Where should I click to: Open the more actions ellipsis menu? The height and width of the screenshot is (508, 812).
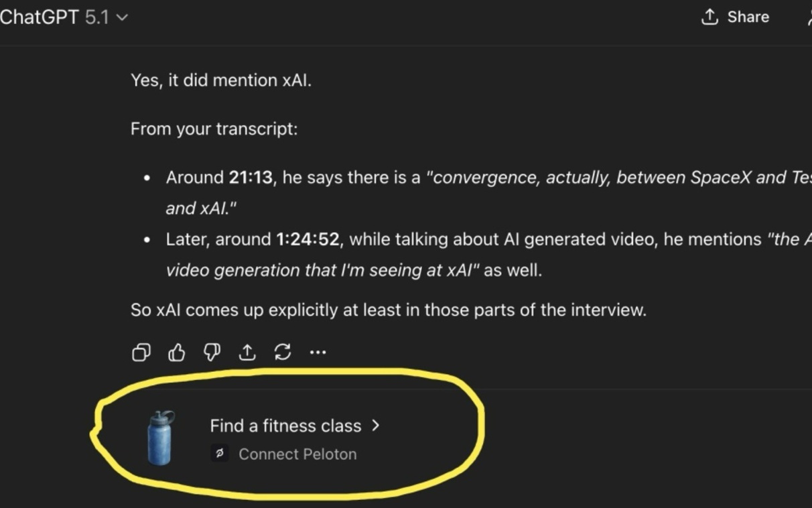click(x=318, y=353)
